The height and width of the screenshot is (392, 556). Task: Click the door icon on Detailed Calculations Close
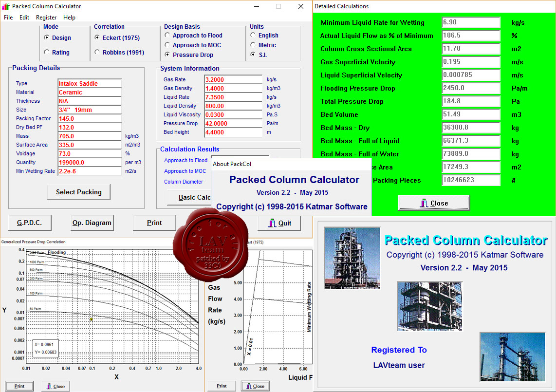click(x=424, y=203)
